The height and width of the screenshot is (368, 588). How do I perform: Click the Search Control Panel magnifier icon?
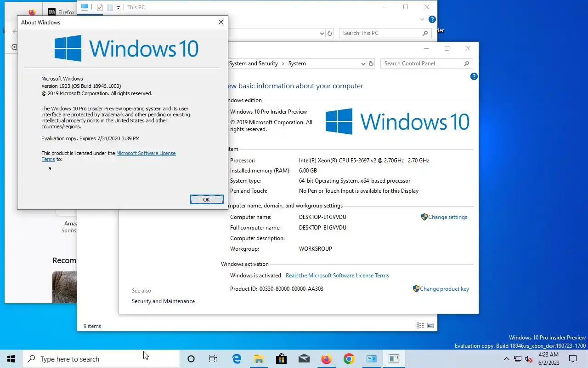tap(466, 63)
